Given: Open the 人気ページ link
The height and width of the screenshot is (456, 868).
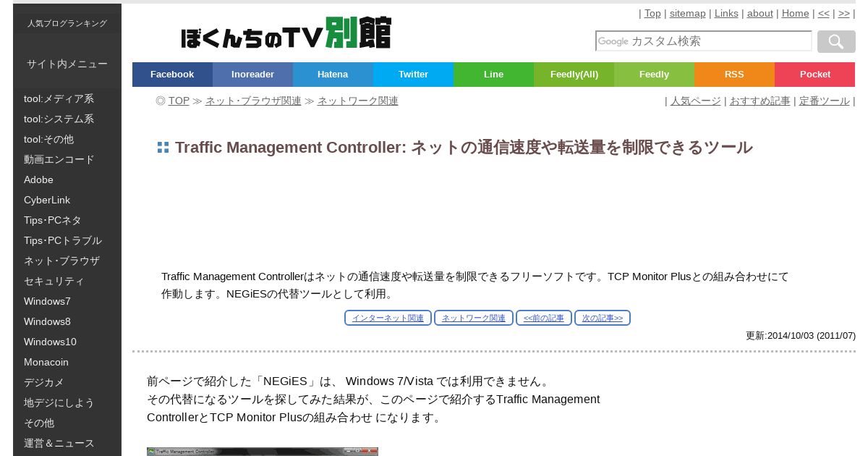Looking at the screenshot, I should [x=695, y=101].
